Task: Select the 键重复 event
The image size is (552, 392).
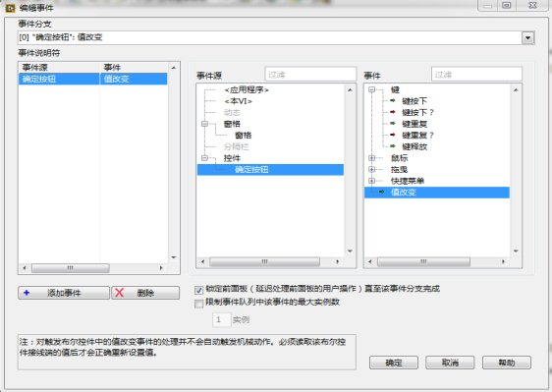Action: pyautogui.click(x=414, y=124)
